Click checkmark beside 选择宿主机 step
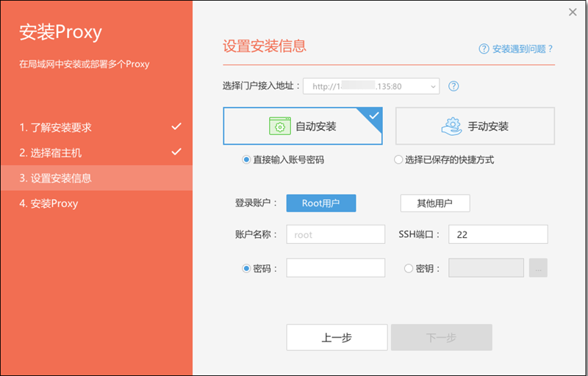 pyautogui.click(x=176, y=152)
